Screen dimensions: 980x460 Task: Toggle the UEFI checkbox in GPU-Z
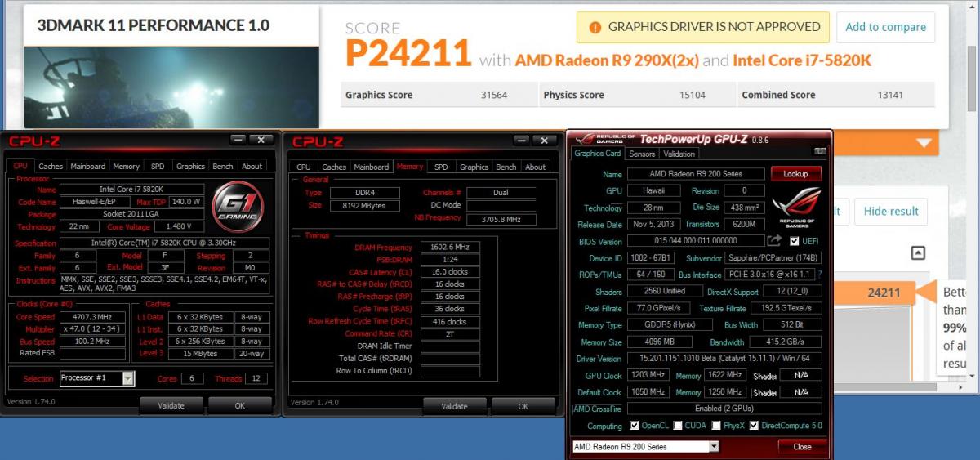[x=795, y=241]
